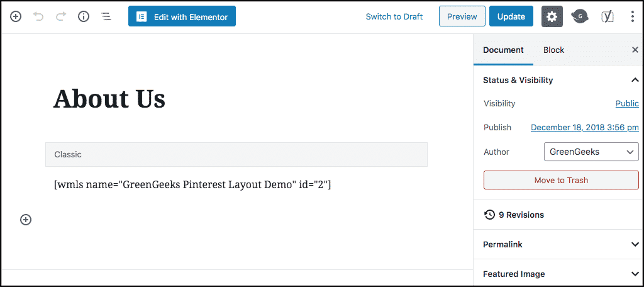
Task: Open the content structure info icon
Action: [x=84, y=16]
